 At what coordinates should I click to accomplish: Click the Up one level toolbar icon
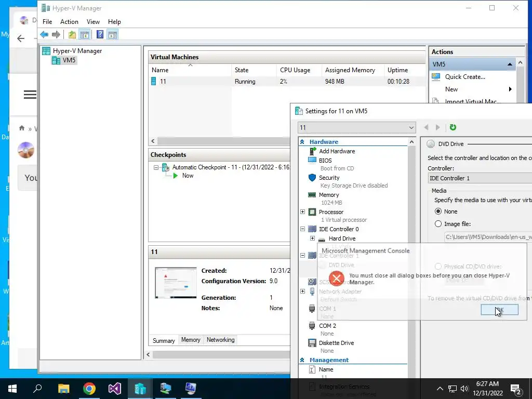click(72, 34)
